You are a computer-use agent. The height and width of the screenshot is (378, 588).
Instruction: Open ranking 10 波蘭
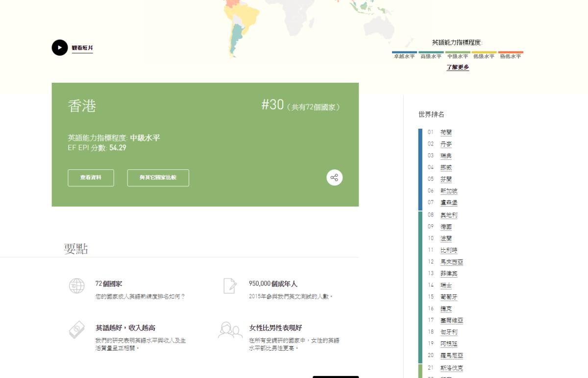click(446, 238)
